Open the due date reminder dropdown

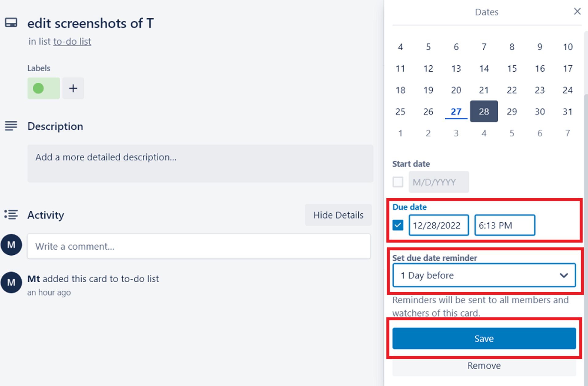(x=484, y=275)
